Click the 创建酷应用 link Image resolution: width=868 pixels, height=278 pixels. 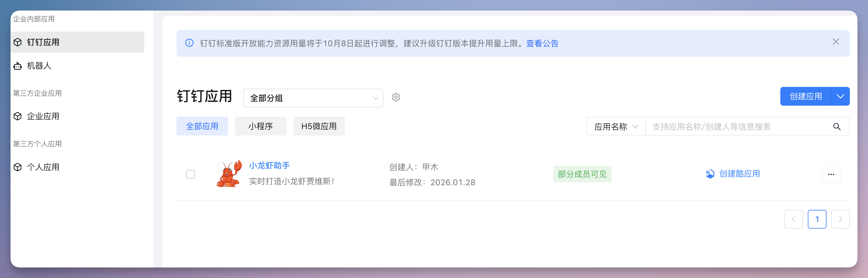740,174
